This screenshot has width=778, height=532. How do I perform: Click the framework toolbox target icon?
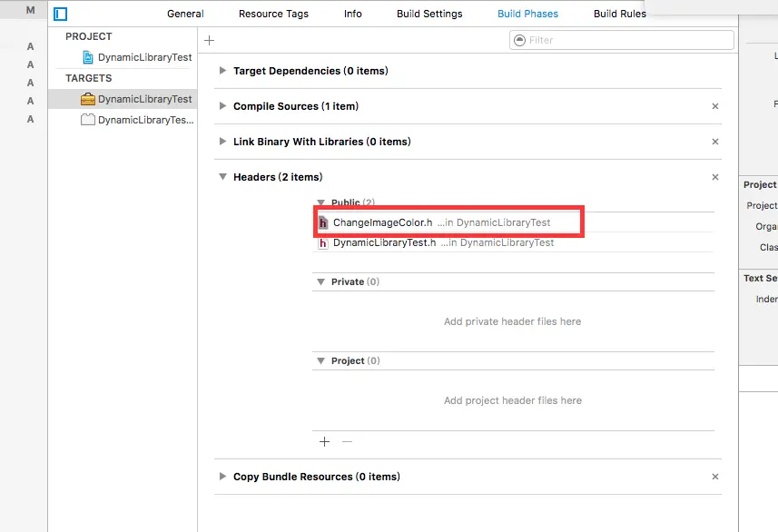click(88, 99)
